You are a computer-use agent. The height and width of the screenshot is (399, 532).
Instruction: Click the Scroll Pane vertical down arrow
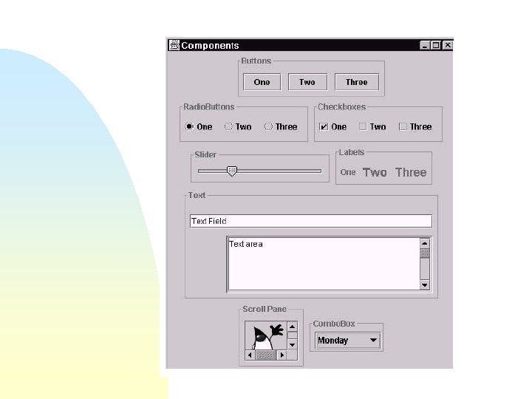[292, 345]
